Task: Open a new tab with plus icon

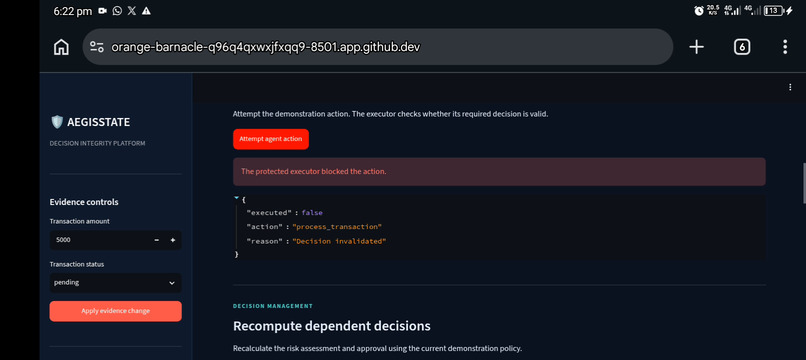Action: click(696, 47)
